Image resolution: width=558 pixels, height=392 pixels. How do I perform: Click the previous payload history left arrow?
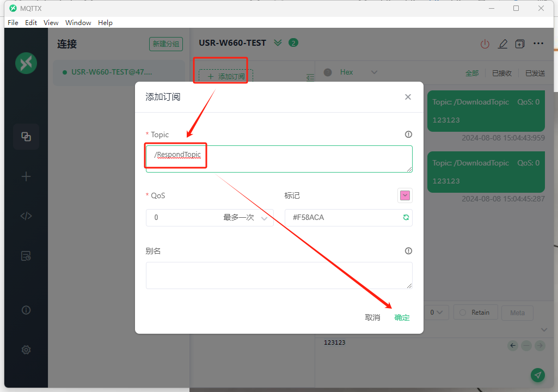(x=513, y=345)
